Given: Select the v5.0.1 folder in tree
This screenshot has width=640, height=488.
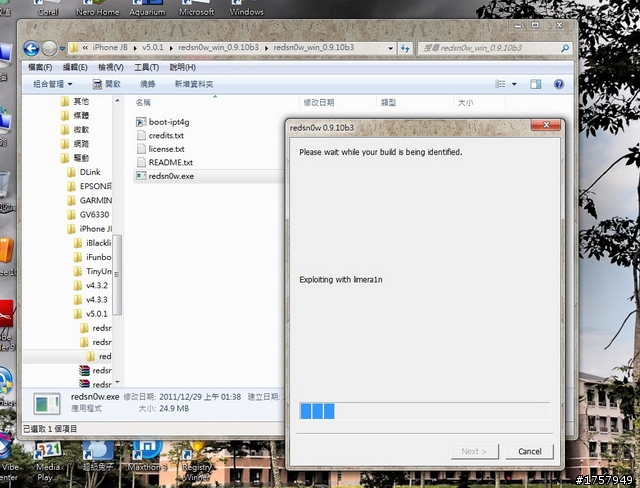Looking at the screenshot, I should click(x=91, y=314).
